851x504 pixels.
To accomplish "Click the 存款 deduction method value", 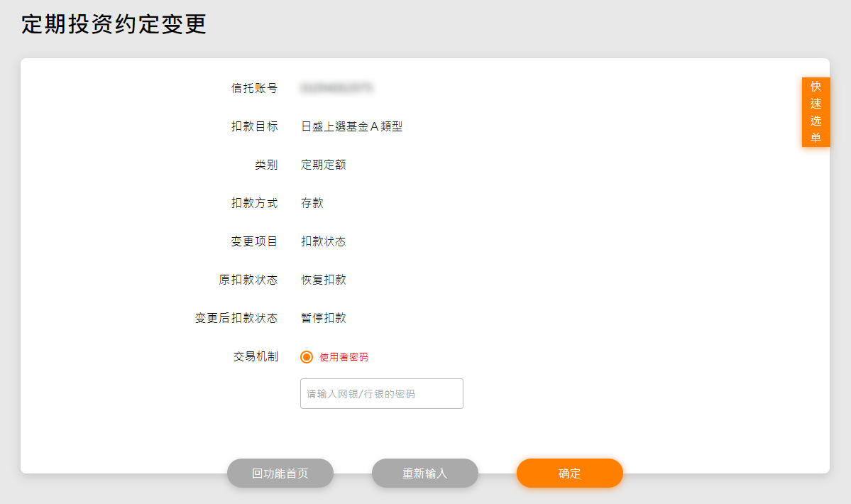I will (x=312, y=203).
